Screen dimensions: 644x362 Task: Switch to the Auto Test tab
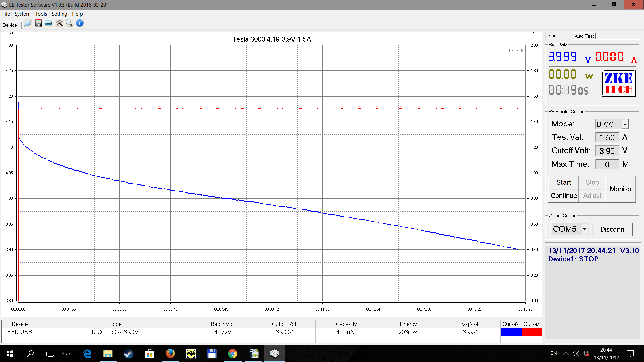[x=584, y=36]
